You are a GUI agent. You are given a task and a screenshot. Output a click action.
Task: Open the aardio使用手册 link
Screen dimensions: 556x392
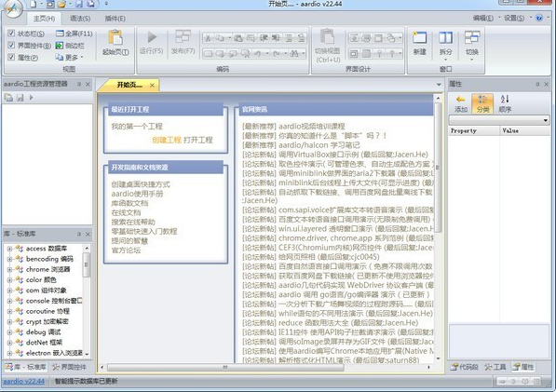pyautogui.click(x=137, y=194)
